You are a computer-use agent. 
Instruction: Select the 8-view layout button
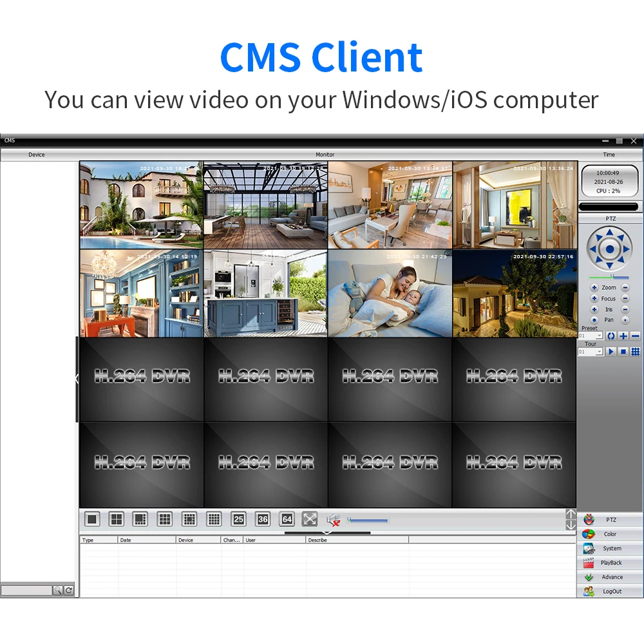click(140, 520)
